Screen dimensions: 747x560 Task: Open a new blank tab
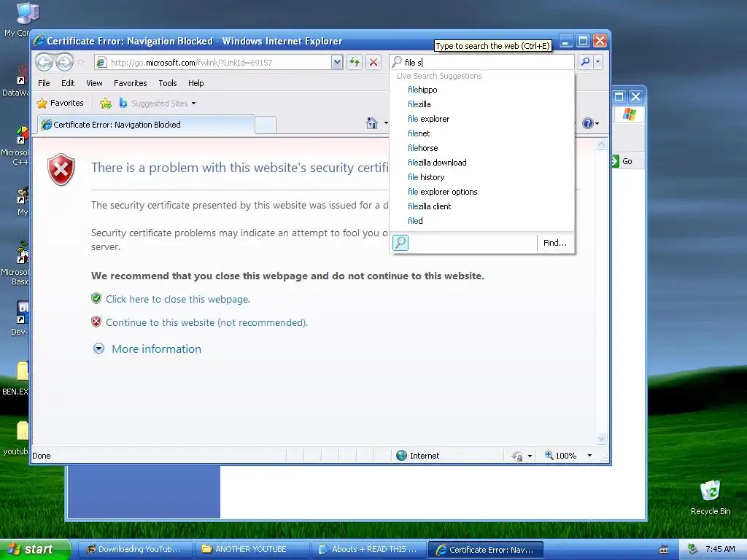(x=266, y=125)
